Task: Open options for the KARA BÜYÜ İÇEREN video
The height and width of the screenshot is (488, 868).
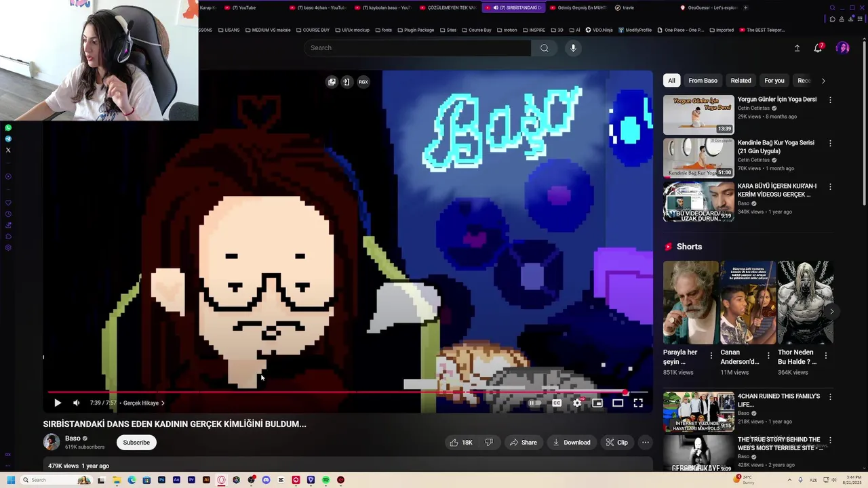Action: (830, 186)
